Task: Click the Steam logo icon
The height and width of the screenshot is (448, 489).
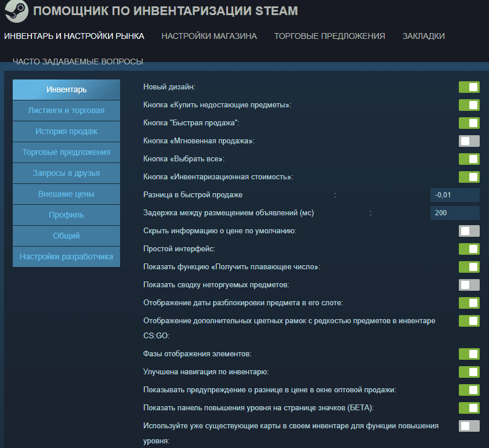Action: (x=15, y=12)
